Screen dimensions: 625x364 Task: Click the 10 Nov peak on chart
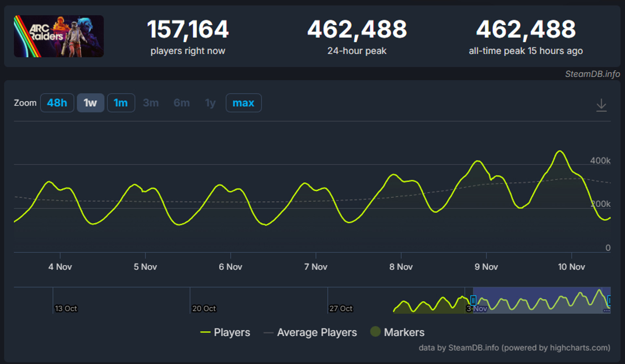point(560,151)
